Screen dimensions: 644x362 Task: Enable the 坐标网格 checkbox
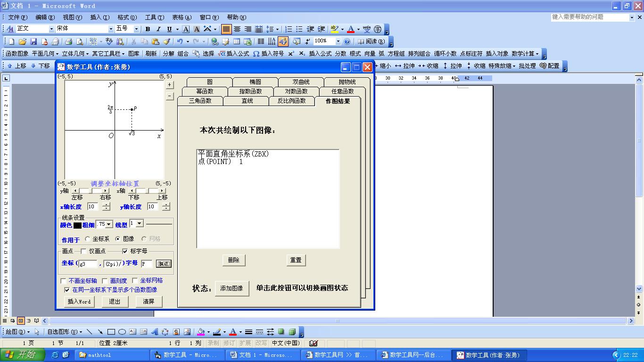135,281
